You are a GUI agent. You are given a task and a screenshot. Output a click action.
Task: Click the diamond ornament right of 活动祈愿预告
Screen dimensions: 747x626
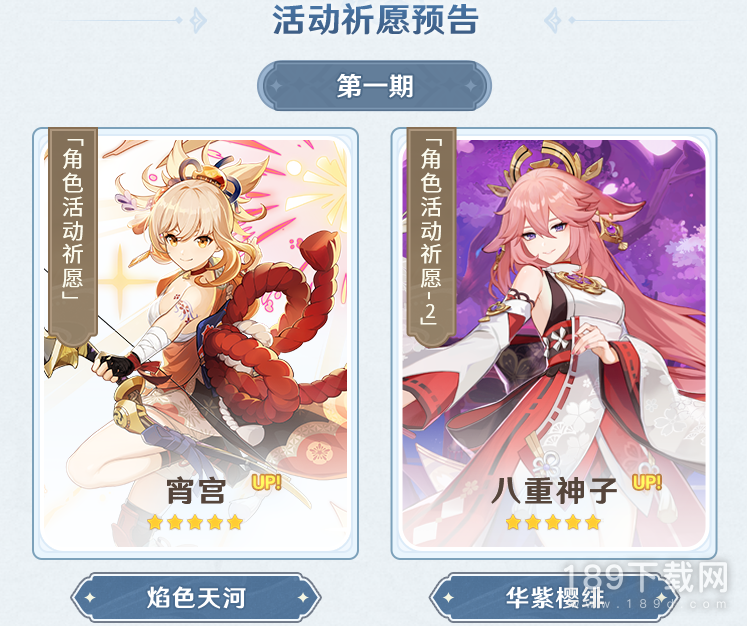point(553,20)
